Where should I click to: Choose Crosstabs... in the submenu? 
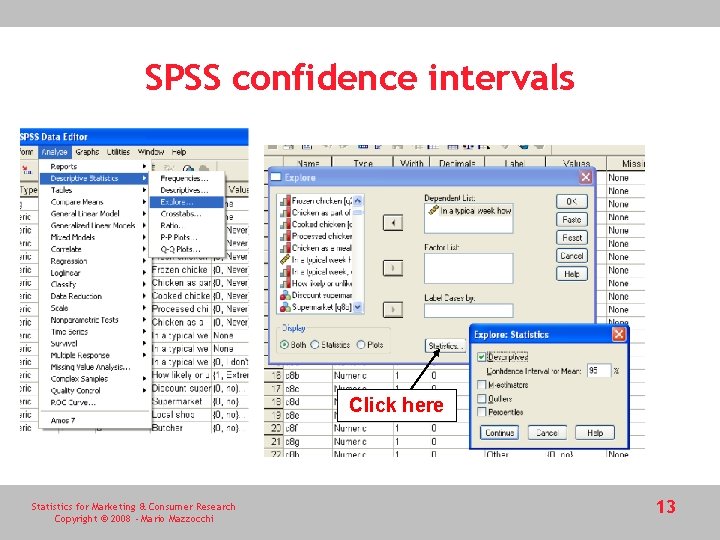click(x=187, y=214)
